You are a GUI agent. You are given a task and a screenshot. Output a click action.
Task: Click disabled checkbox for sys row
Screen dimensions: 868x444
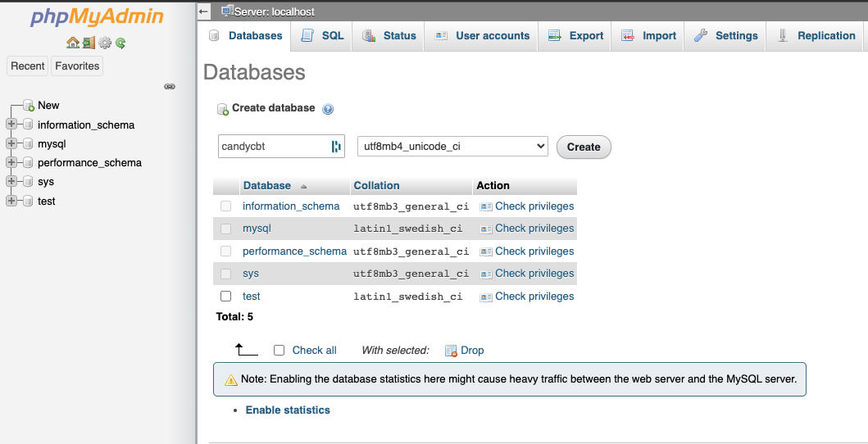pos(226,274)
